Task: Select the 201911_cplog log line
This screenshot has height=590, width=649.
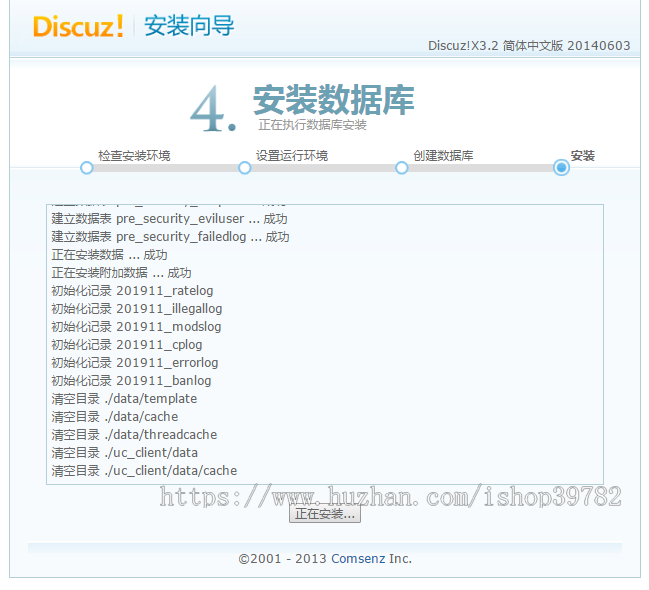Action: click(x=127, y=345)
